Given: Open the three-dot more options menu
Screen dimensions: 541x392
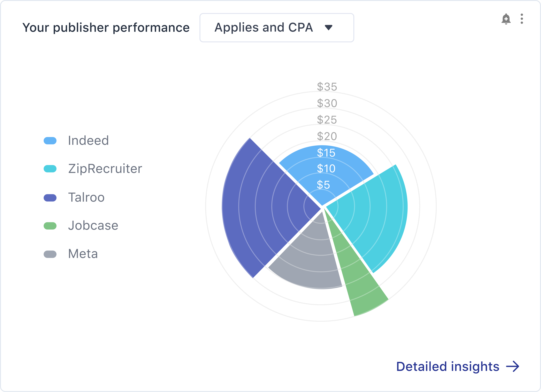Looking at the screenshot, I should coord(522,19).
